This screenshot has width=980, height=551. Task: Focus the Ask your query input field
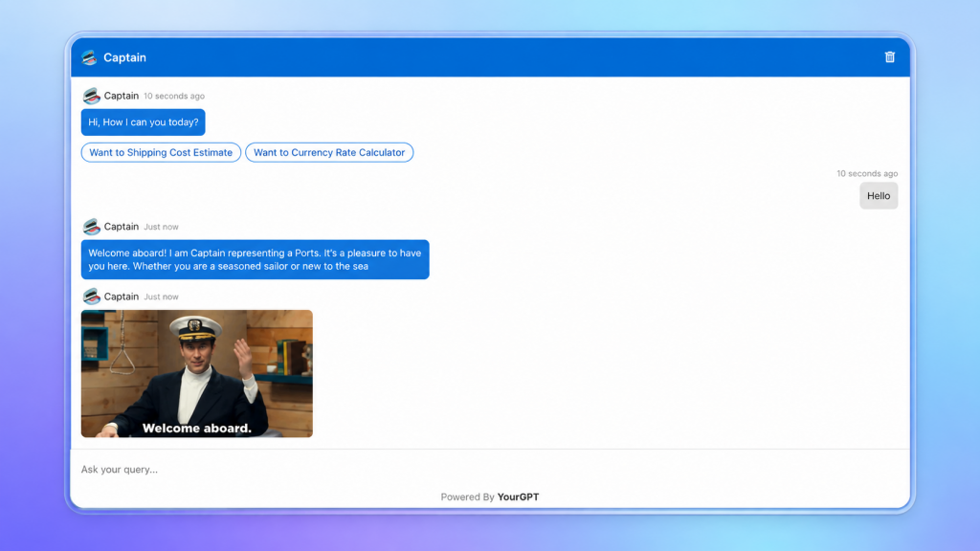click(x=490, y=469)
